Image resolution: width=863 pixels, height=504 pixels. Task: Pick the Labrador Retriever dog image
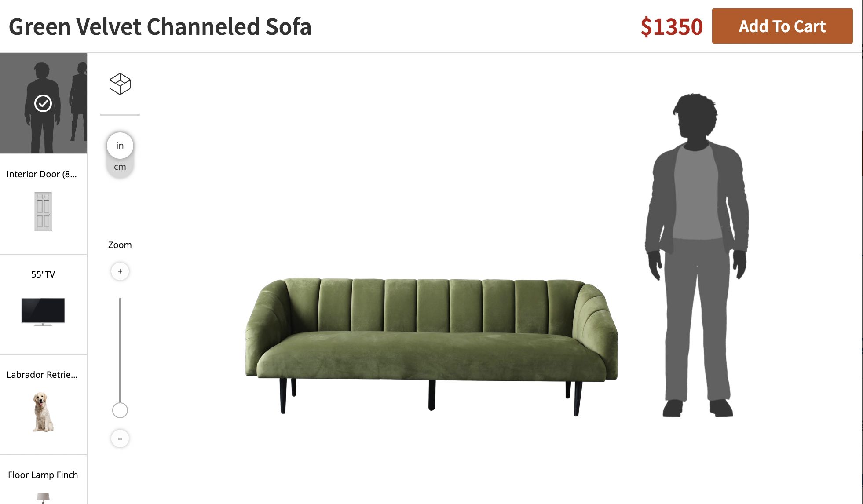(43, 412)
